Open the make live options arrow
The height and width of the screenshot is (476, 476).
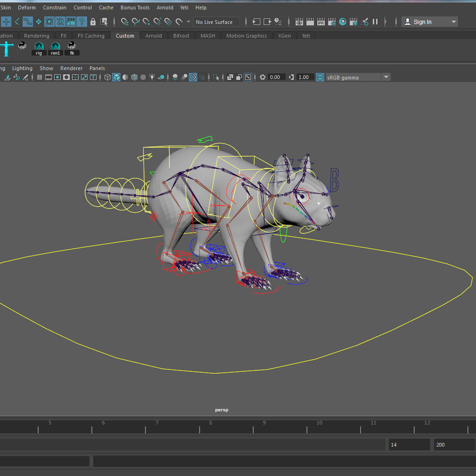point(189,22)
